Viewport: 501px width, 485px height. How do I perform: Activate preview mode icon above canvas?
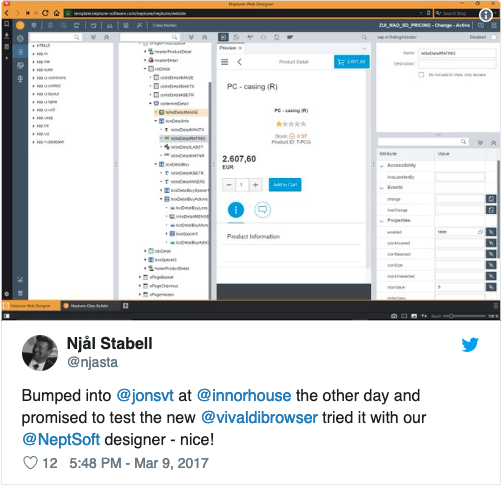223,37
